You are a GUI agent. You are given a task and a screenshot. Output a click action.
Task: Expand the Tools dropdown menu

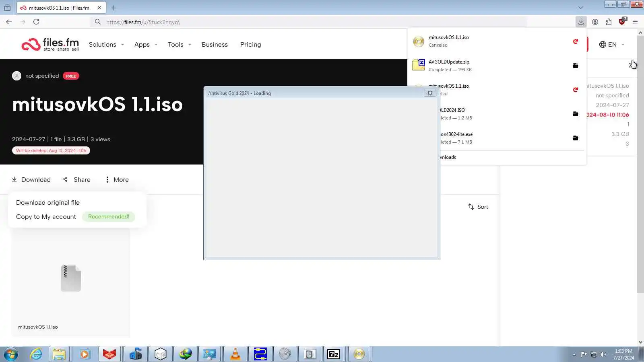[x=179, y=45]
